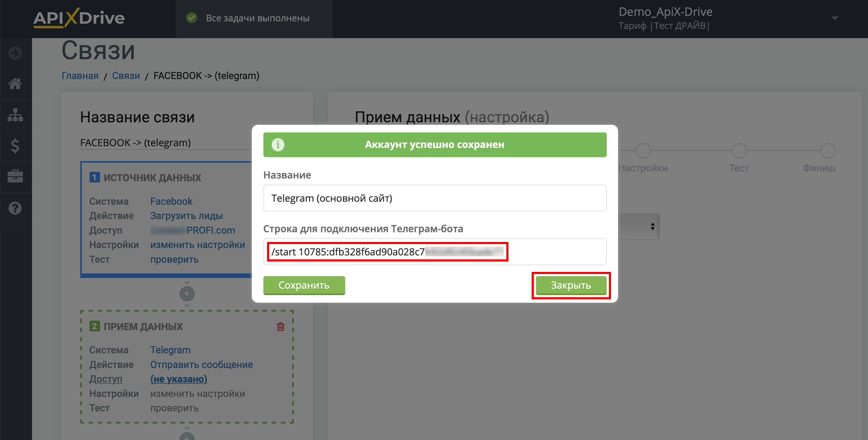Click ПРИЕМ ДАННЫХ block header

[x=143, y=326]
